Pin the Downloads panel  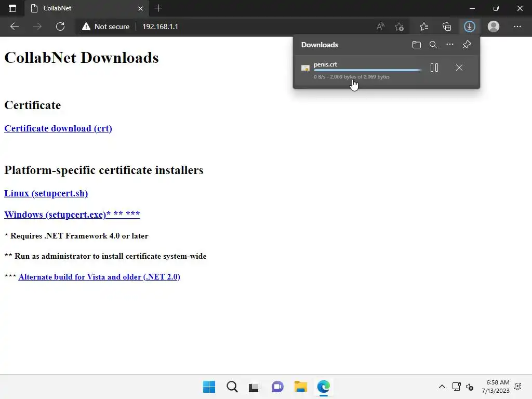tap(467, 45)
